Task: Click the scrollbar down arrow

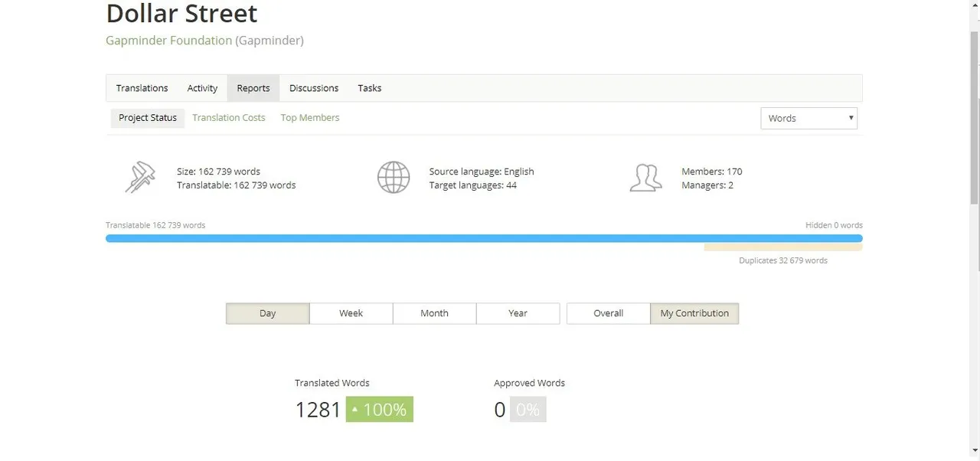Action: click(974, 452)
